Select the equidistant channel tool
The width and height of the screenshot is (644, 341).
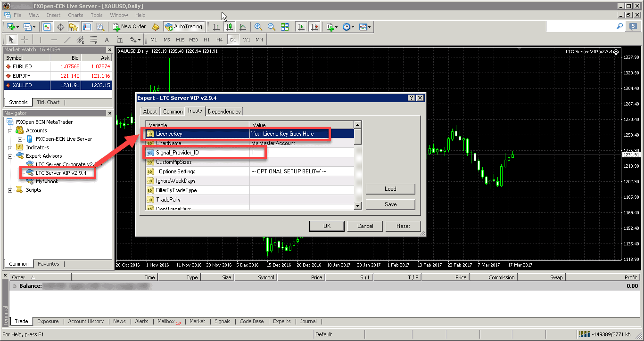[x=81, y=40]
